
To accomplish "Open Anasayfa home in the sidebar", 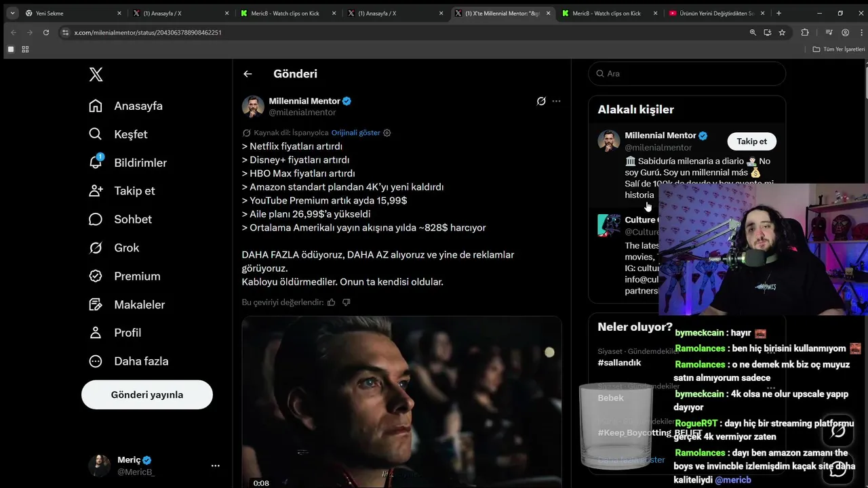I will coord(126,106).
